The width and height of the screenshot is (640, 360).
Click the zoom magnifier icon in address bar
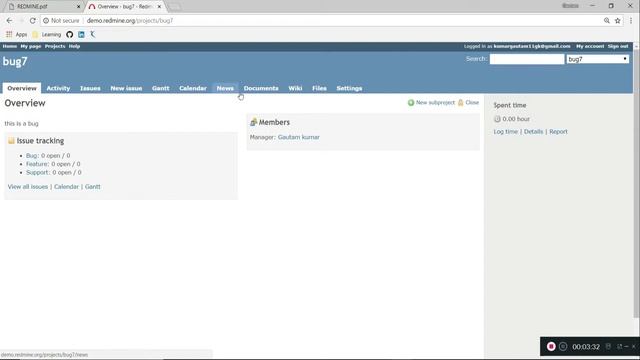tap(607, 20)
